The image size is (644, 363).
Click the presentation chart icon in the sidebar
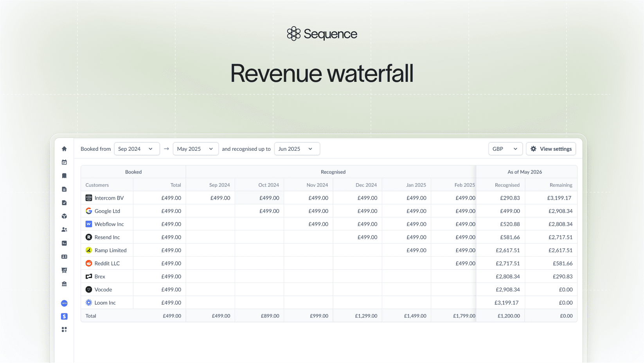tap(64, 270)
